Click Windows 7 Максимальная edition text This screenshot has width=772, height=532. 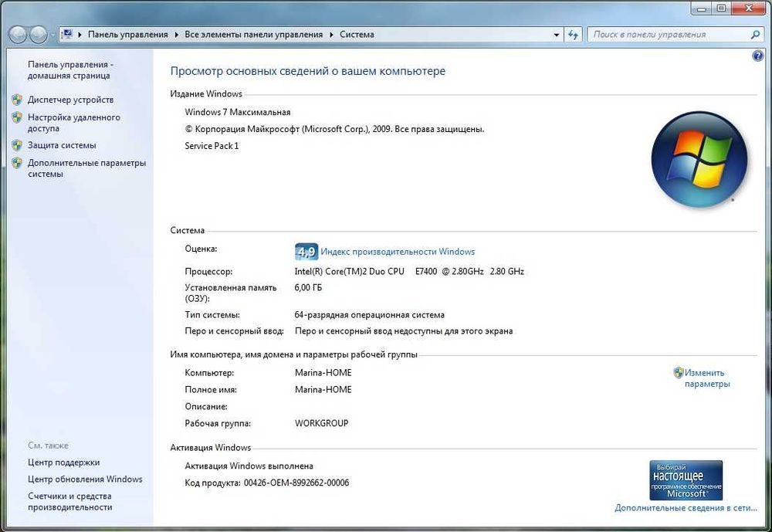click(x=238, y=112)
